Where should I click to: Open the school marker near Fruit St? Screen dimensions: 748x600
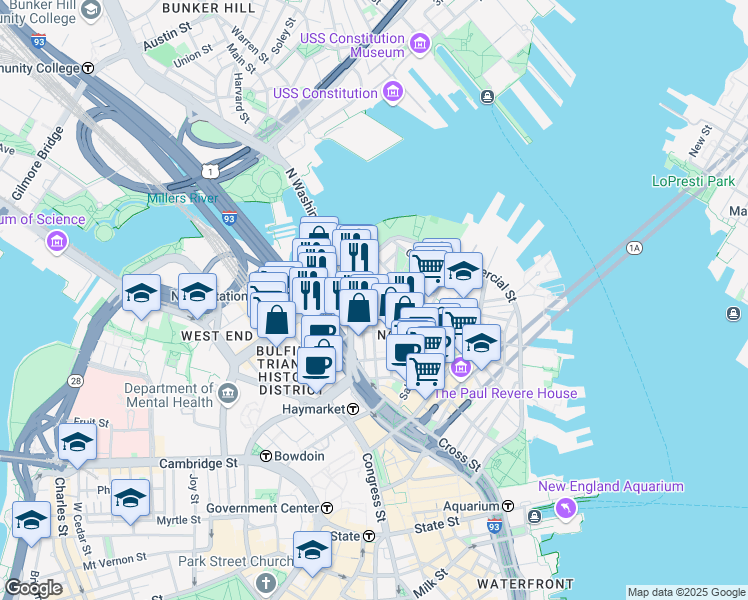[77, 444]
